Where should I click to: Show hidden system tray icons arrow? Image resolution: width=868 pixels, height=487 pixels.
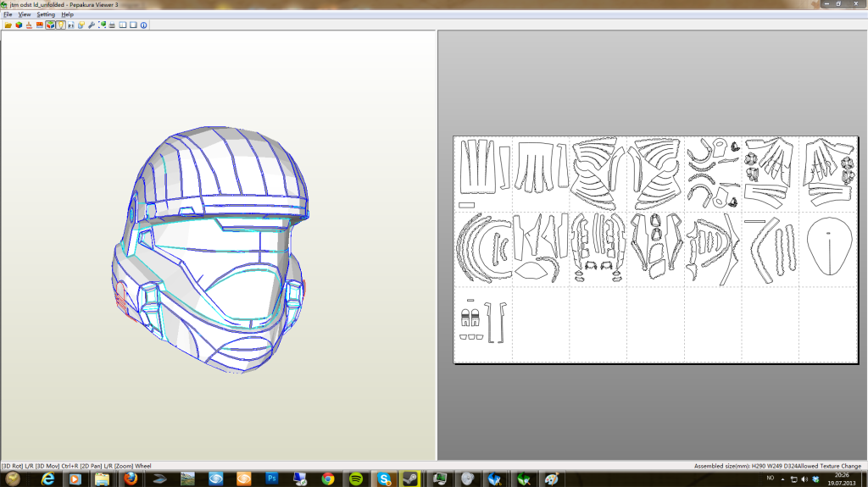(782, 479)
